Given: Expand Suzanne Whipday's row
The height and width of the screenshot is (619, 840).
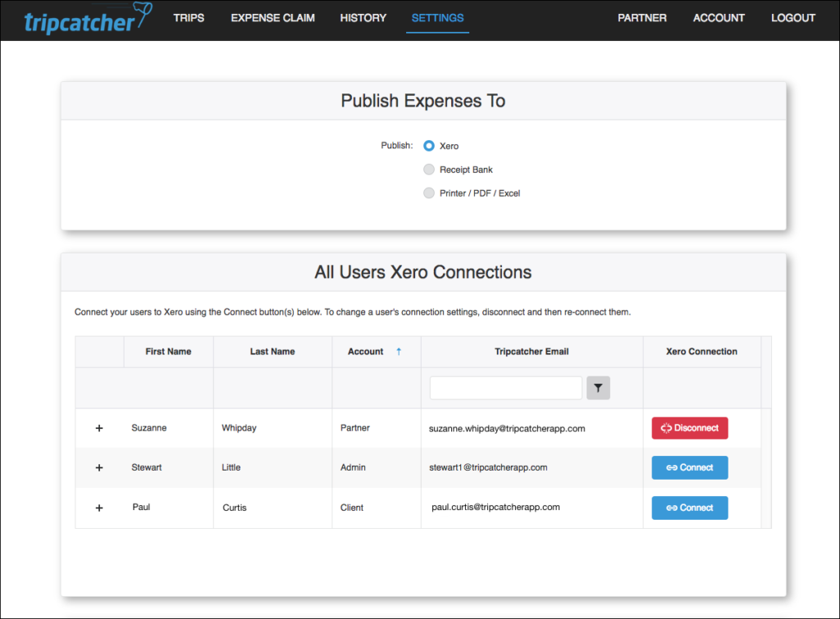Looking at the screenshot, I should (x=99, y=428).
